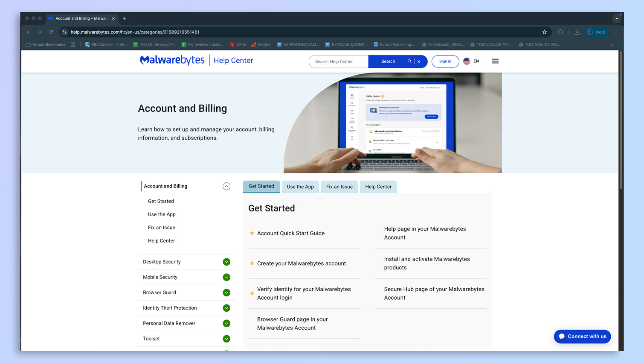Reload the page with refresh icon

click(x=51, y=32)
